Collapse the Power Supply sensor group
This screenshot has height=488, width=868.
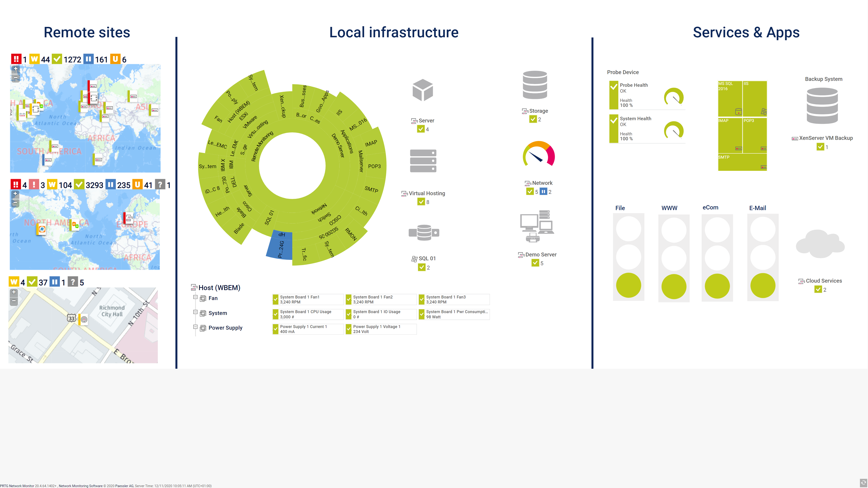195,327
